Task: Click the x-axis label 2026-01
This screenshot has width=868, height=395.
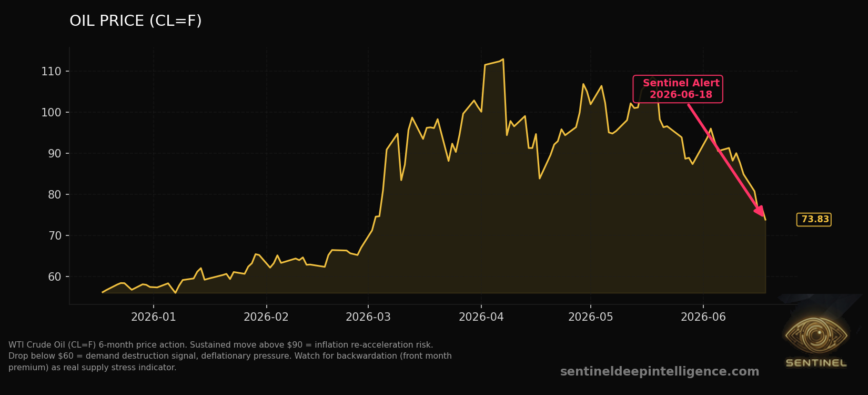Action: (x=154, y=317)
